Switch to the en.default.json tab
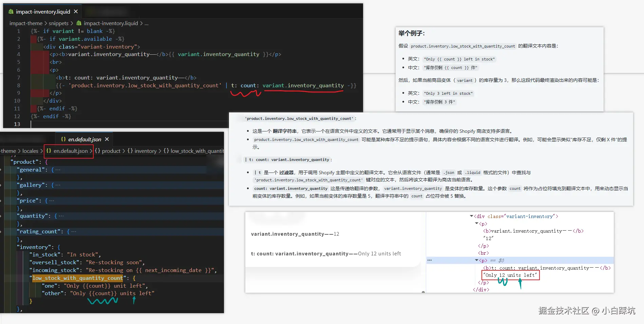The height and width of the screenshot is (324, 644). 84,139
